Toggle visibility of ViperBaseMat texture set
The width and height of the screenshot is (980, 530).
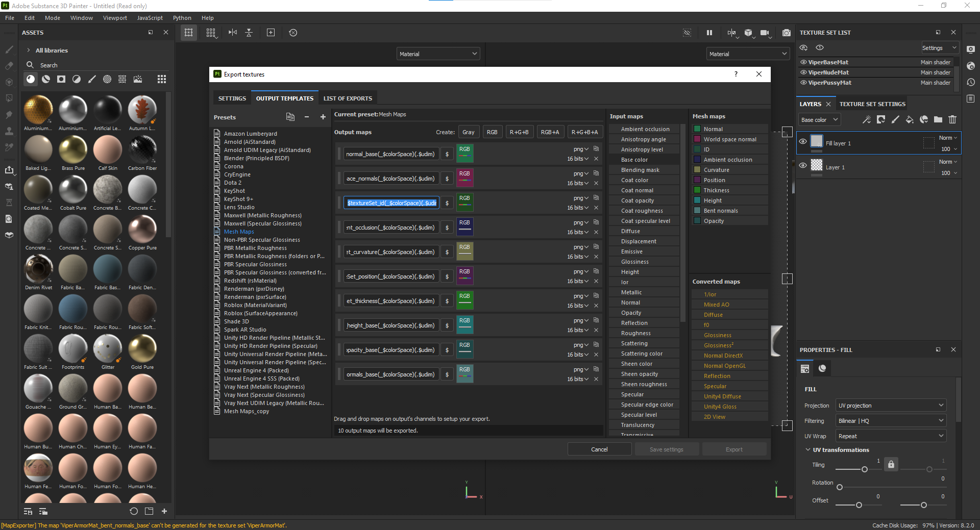803,62
